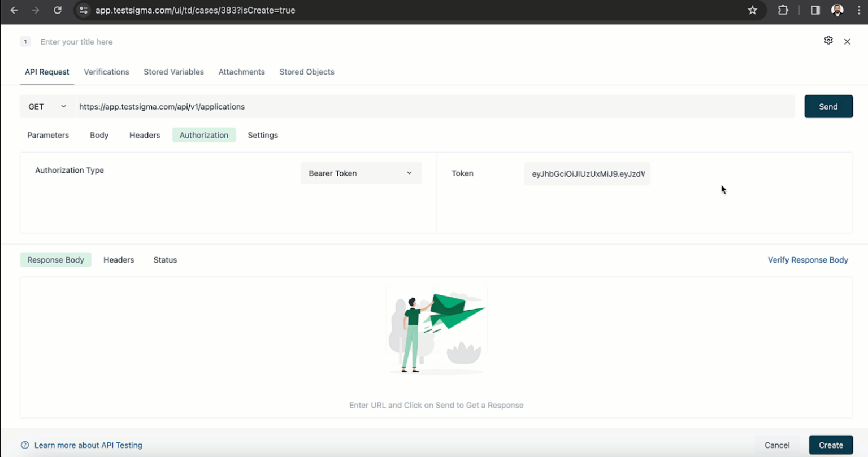Open the settings gear icon
The image size is (868, 457).
[828, 40]
